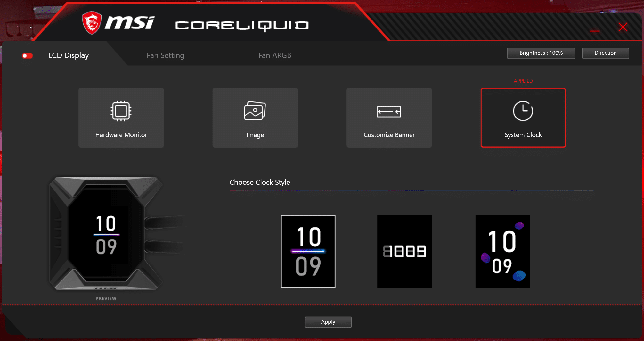Open the Hardware Monitor chip icon tile
The width and height of the screenshot is (644, 341).
pyautogui.click(x=121, y=118)
